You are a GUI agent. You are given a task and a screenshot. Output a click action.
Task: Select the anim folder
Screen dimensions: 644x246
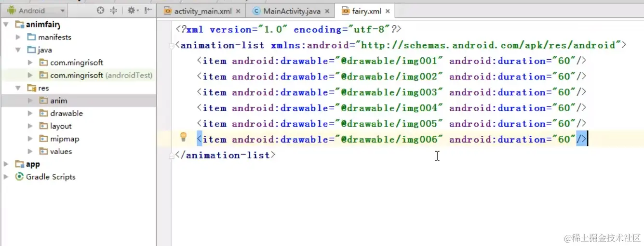pos(59,101)
